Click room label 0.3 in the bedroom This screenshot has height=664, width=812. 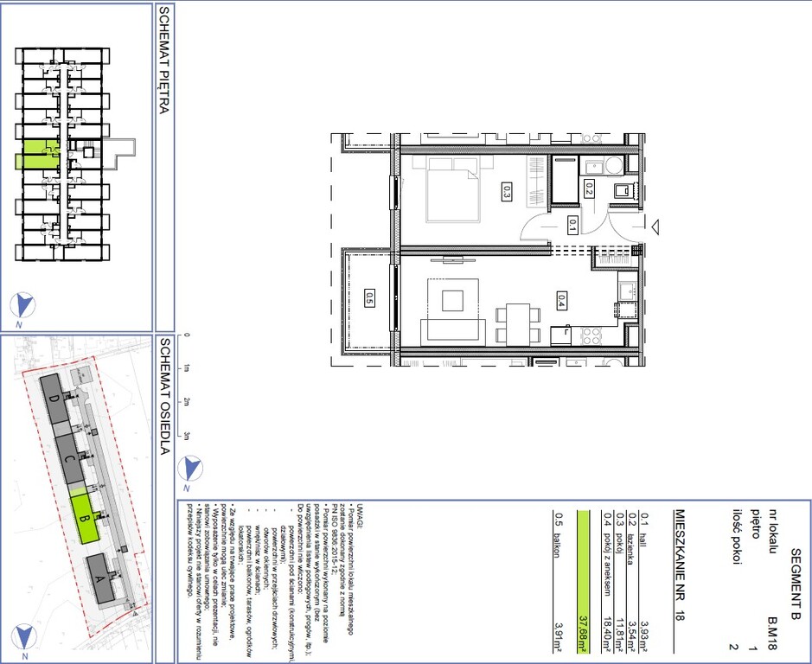tap(507, 190)
